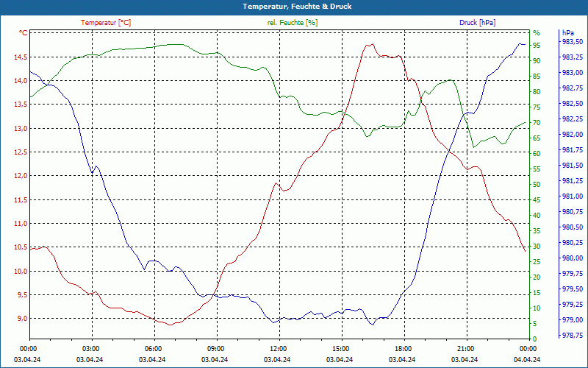Select 978,75 on the blue pressure axis

(573, 336)
